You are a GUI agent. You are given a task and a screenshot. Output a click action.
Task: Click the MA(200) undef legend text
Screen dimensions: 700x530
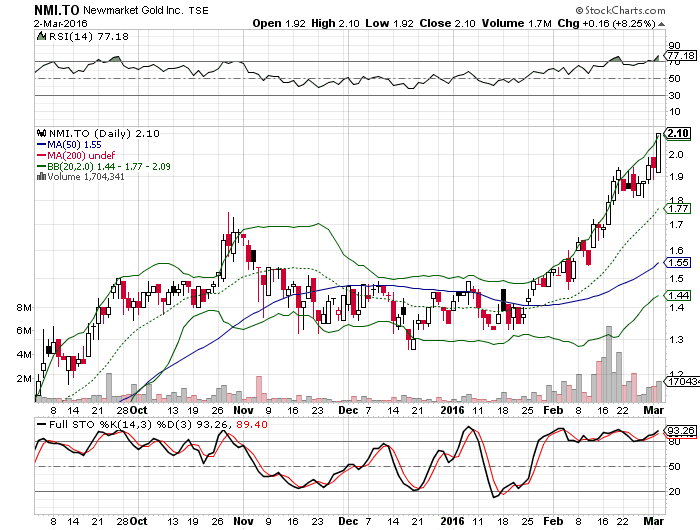(x=81, y=155)
